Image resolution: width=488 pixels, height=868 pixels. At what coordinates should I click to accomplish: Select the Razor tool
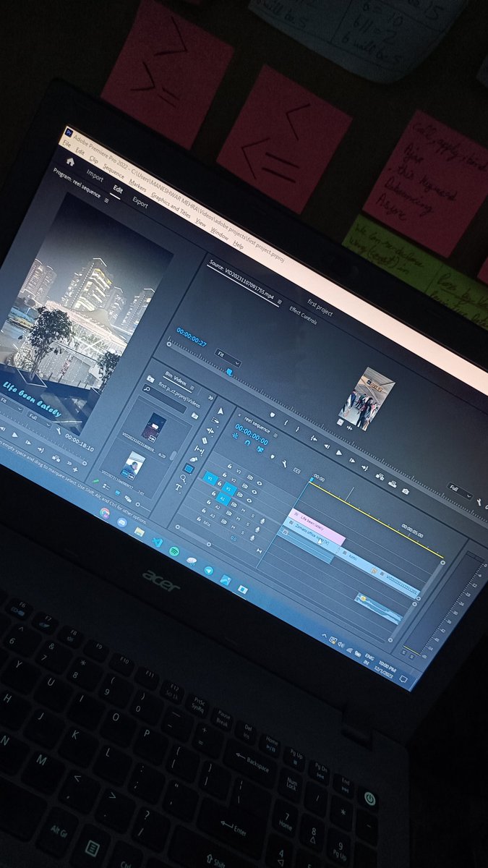(205, 442)
